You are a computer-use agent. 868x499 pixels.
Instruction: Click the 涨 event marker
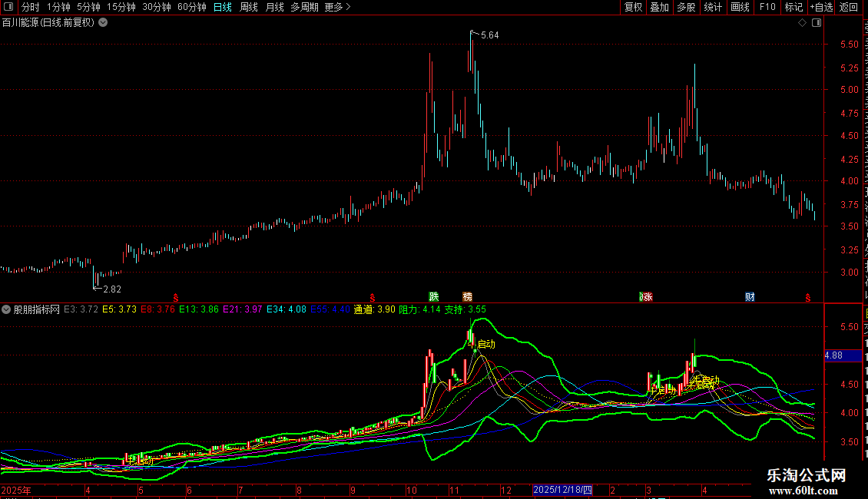(646, 297)
